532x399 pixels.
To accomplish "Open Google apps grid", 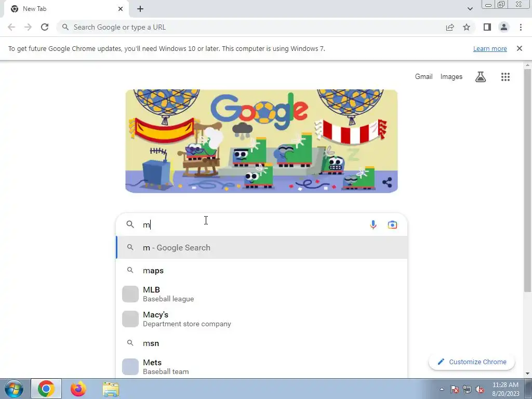I will point(505,77).
